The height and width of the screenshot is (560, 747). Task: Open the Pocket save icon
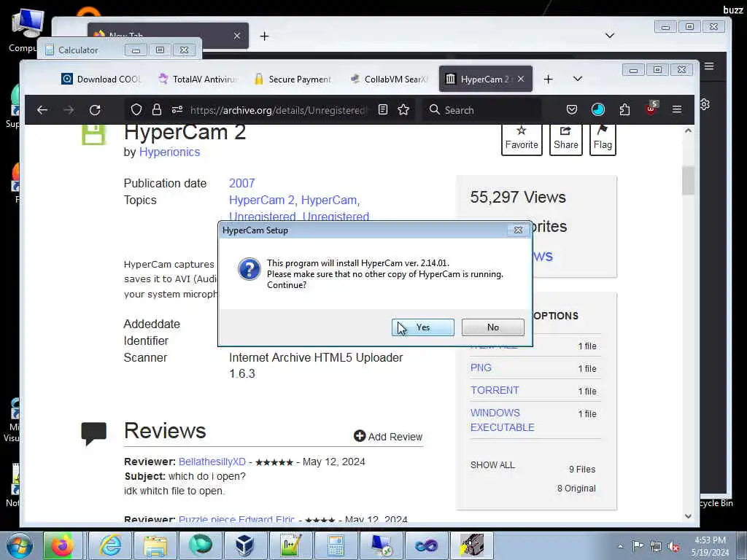572,110
